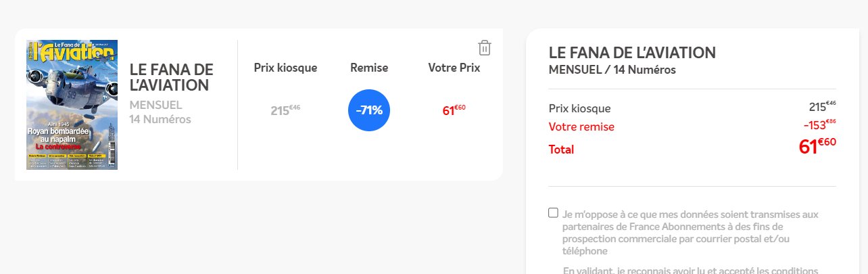This screenshot has width=868, height=274.
Task: Click the red 61€60 price in cart row
Action: (454, 110)
